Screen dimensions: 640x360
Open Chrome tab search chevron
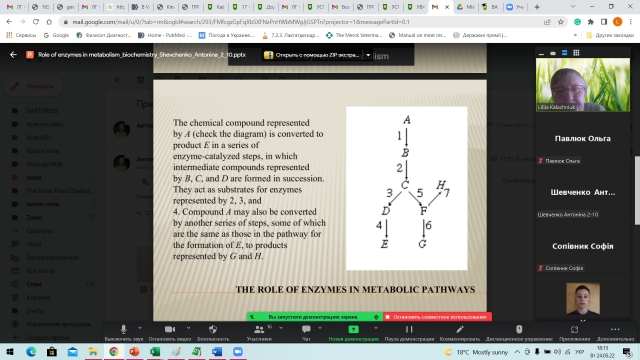(x=573, y=7)
